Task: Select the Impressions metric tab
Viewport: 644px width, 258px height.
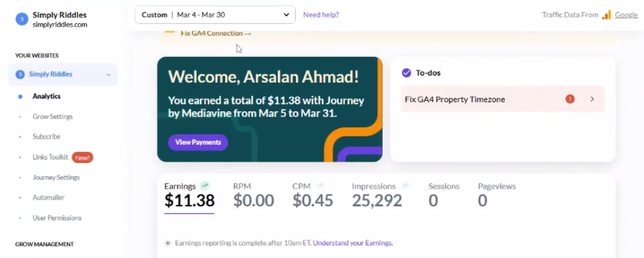Action: (377, 196)
